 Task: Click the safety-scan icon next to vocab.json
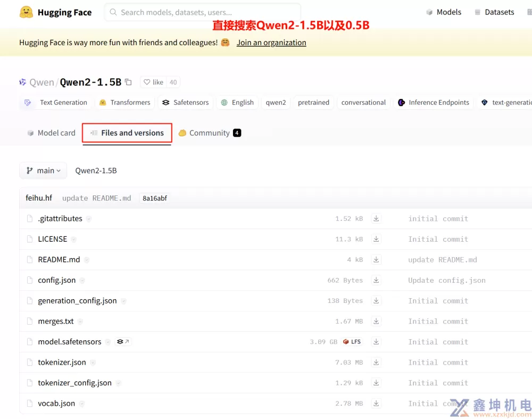(x=82, y=404)
